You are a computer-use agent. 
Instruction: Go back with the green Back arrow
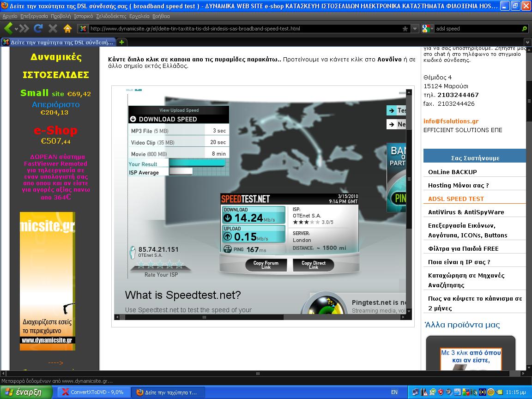[8, 29]
